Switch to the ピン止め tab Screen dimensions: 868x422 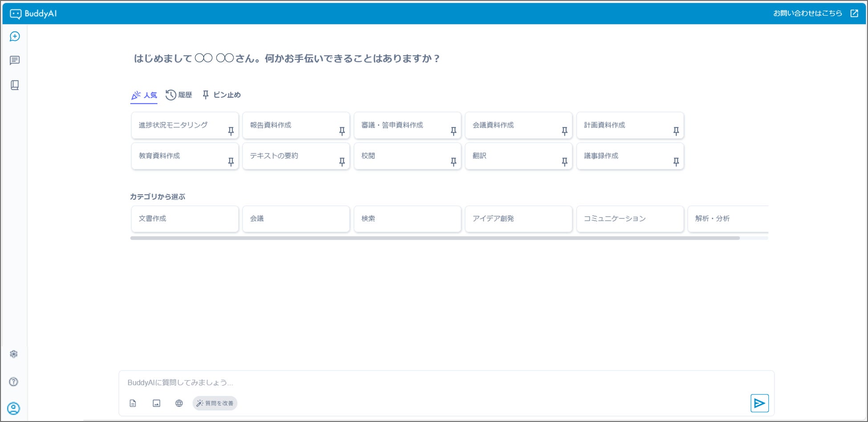tap(222, 95)
